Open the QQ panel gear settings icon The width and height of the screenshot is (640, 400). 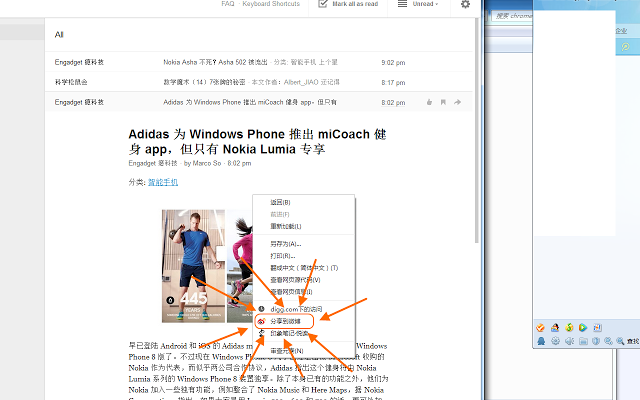coord(555,342)
